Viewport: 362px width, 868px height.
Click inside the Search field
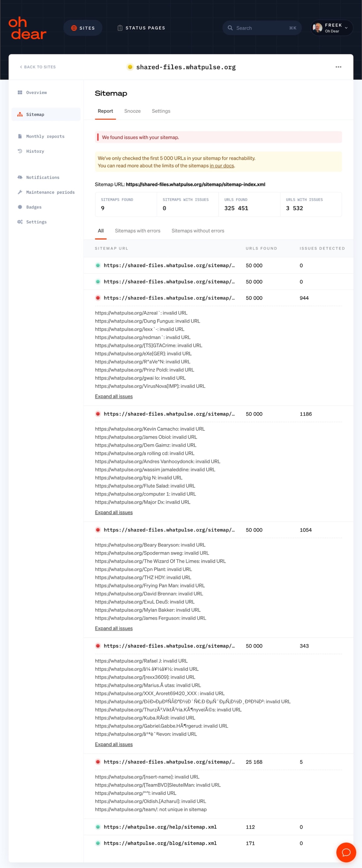click(x=262, y=28)
